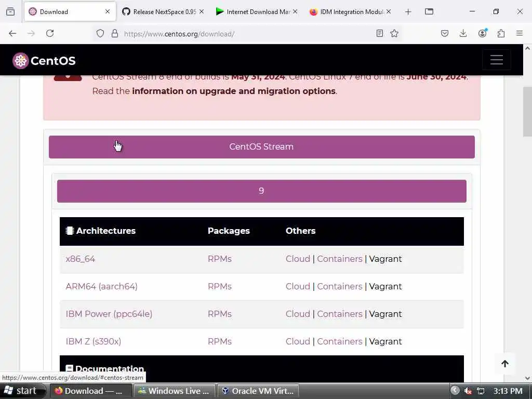Click the site security padlock icon
The height and width of the screenshot is (399, 532).
point(115,33)
